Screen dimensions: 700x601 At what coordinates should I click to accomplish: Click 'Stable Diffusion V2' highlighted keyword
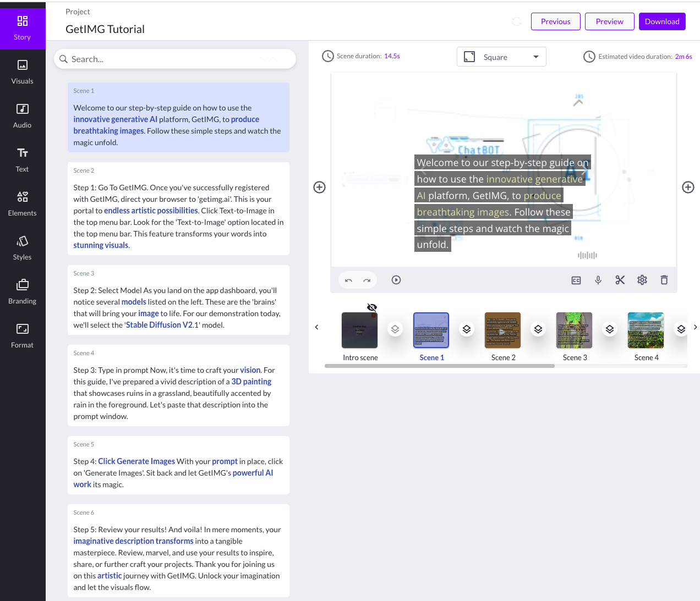159,325
